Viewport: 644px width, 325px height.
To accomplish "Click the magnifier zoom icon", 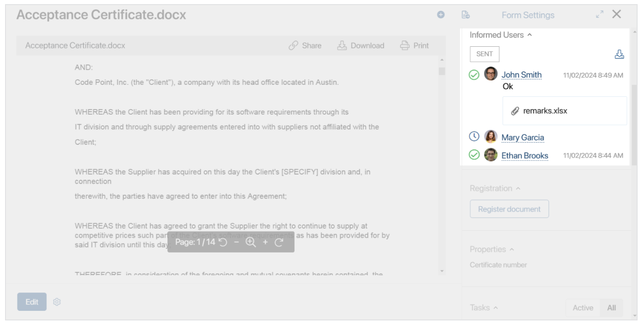I will [250, 242].
